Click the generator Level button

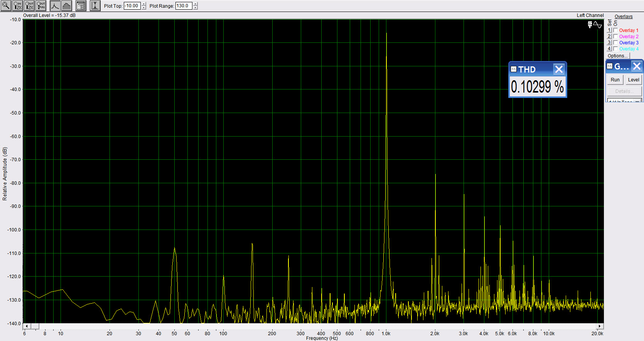pyautogui.click(x=633, y=80)
